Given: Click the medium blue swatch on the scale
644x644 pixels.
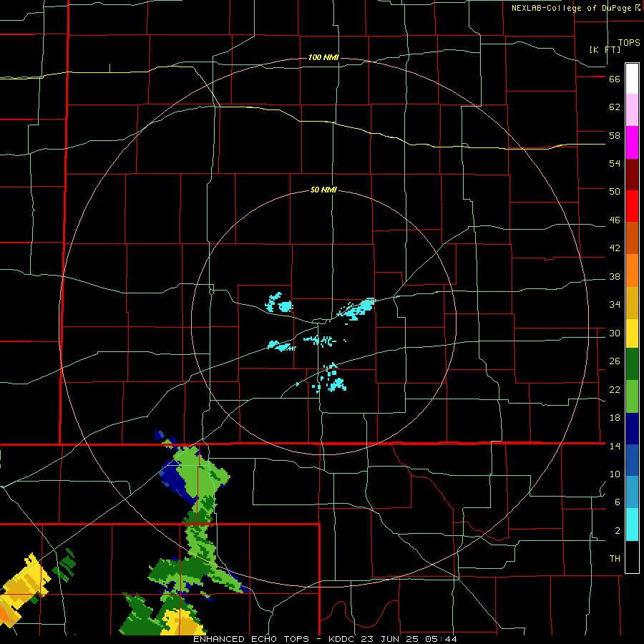Looking at the screenshot, I should (632, 460).
